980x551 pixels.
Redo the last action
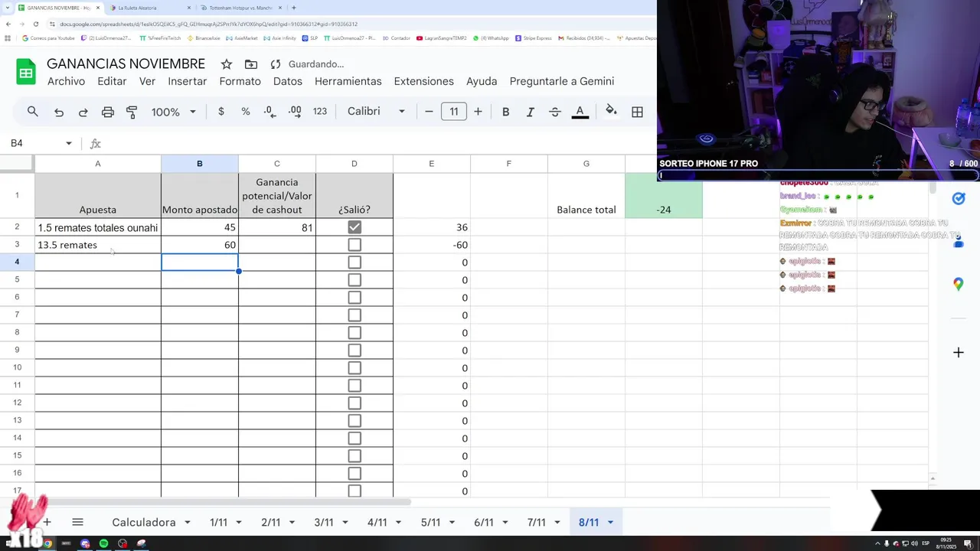click(x=83, y=112)
